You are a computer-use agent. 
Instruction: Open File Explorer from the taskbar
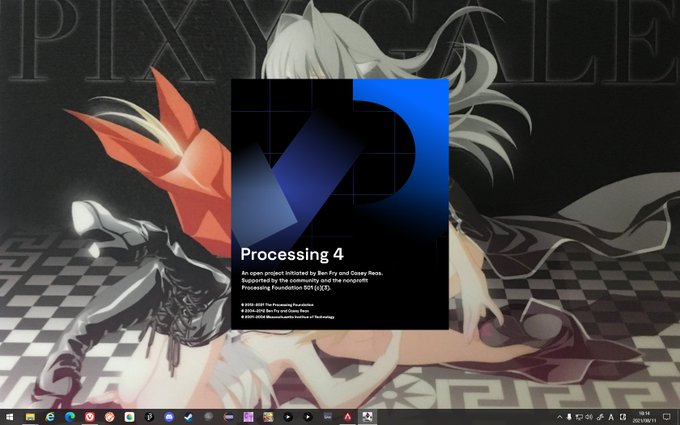(x=30, y=417)
